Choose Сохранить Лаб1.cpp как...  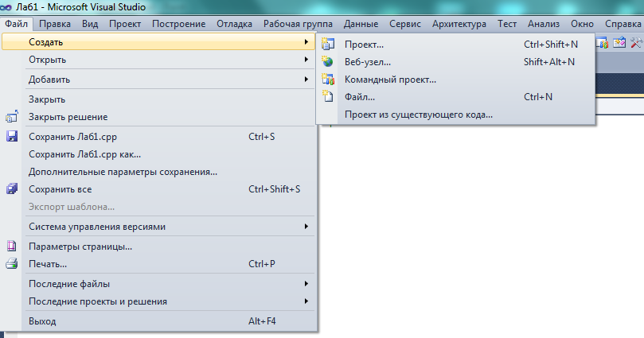159,154
